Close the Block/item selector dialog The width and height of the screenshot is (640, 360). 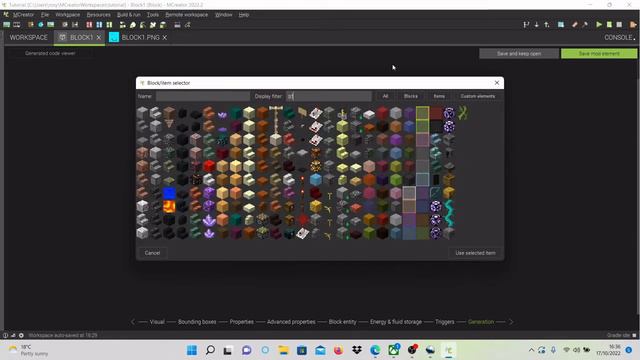[x=497, y=82]
